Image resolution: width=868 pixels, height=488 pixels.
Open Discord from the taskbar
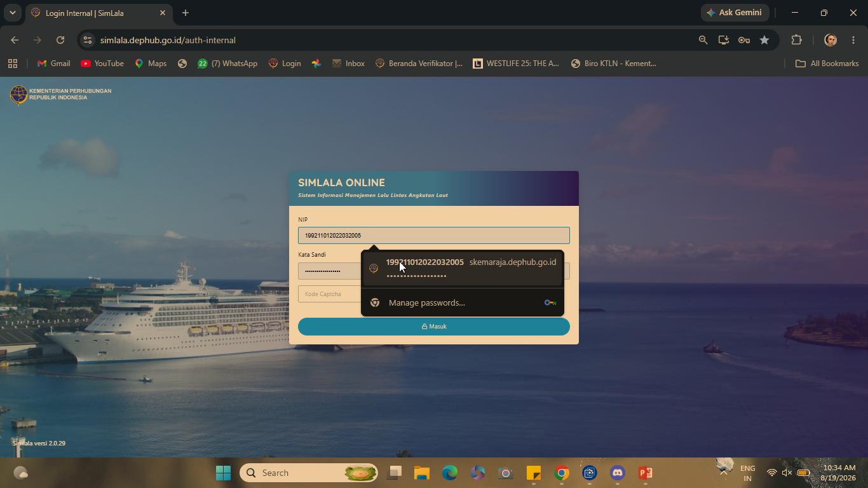618,473
